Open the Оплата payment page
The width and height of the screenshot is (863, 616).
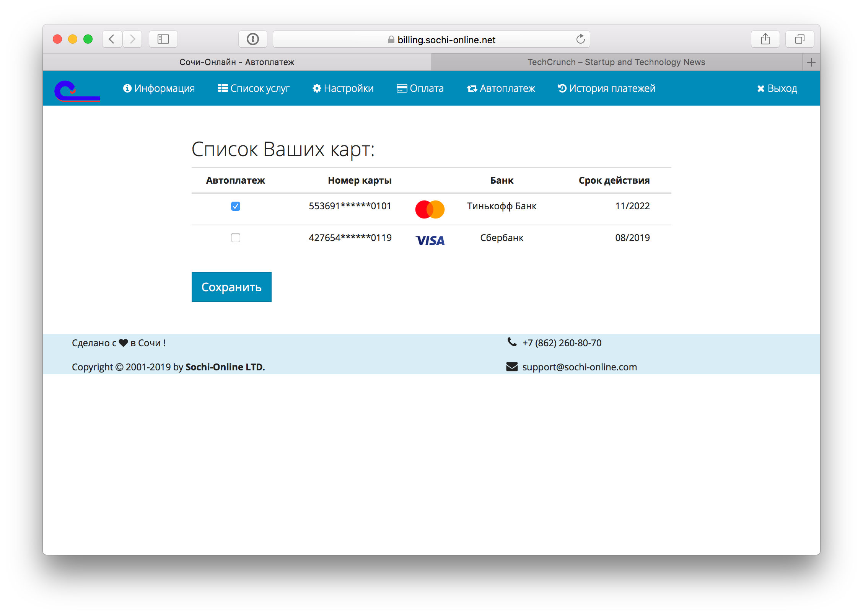(420, 88)
